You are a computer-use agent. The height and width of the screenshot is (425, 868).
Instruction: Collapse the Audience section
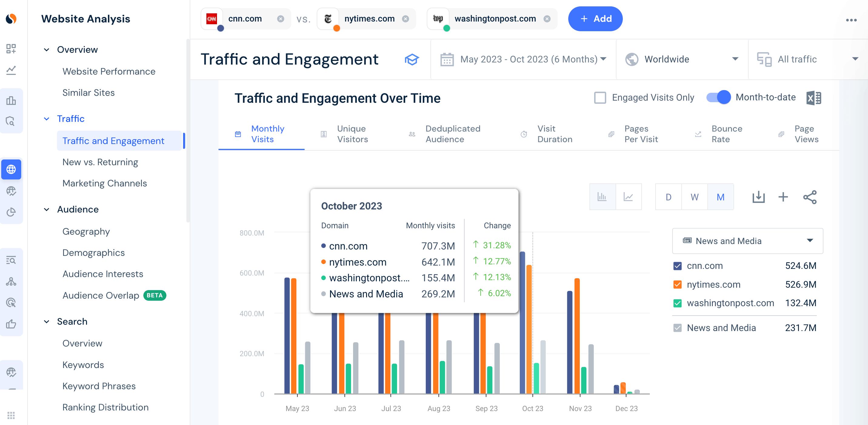tap(46, 210)
